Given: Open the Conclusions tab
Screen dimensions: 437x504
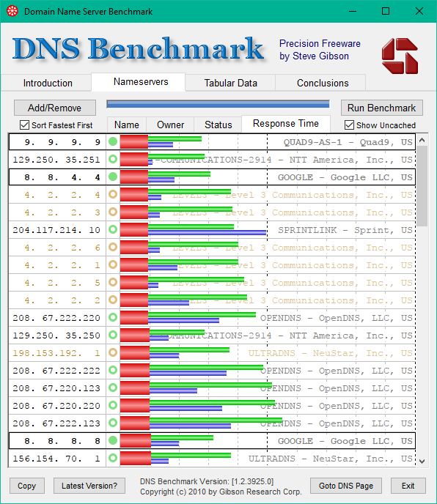Looking at the screenshot, I should [x=321, y=83].
